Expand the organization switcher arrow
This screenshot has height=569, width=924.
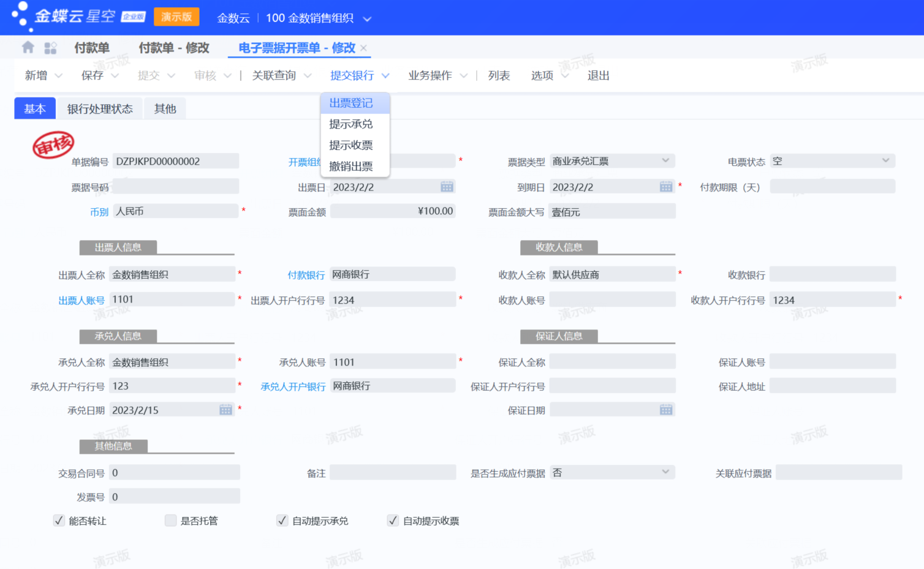[x=367, y=19]
